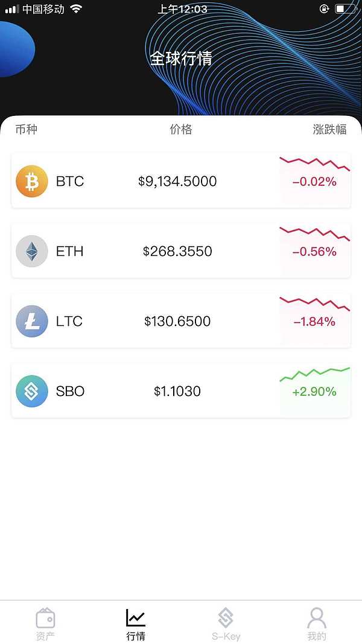Tap the battery indicator in status bar
Image resolution: width=362 pixels, height=644 pixels.
343,9
